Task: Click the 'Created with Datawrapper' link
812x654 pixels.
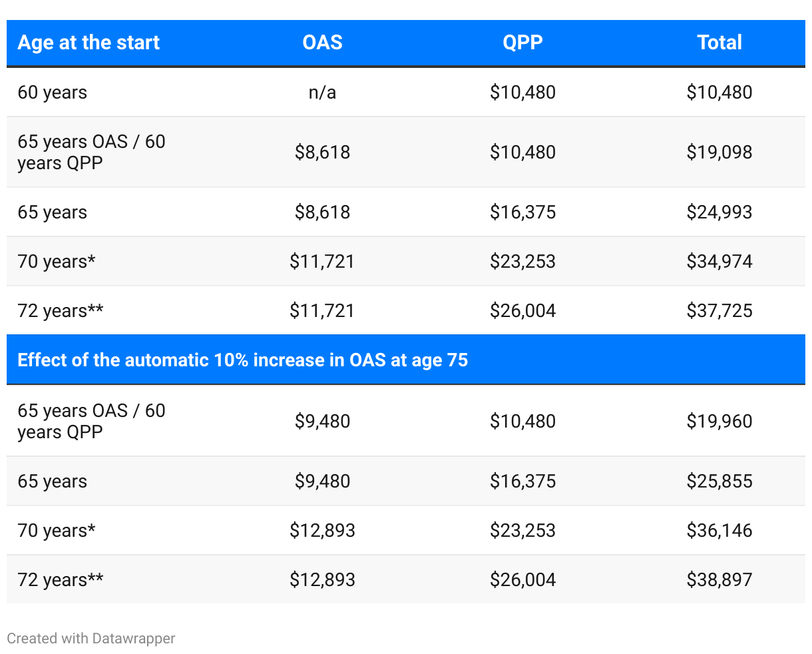Action: [91, 638]
